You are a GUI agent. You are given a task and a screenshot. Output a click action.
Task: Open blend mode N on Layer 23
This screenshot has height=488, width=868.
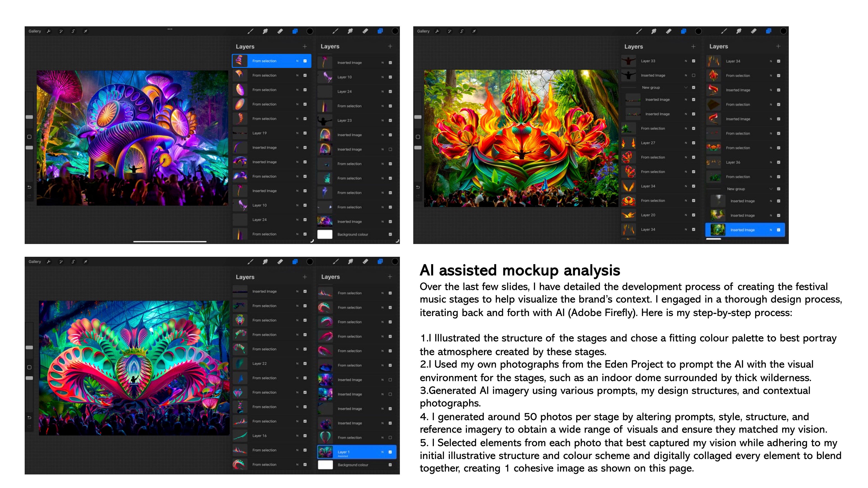point(382,120)
